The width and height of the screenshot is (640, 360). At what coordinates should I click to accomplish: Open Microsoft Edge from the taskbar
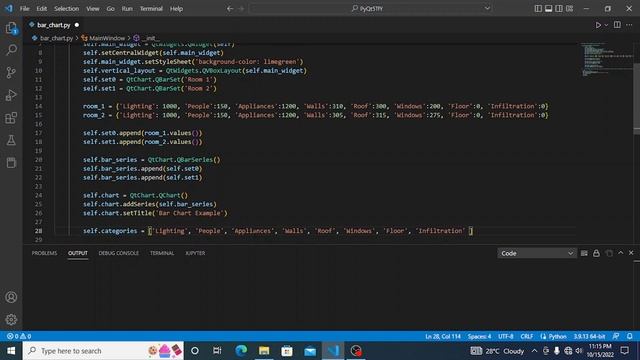click(x=241, y=351)
